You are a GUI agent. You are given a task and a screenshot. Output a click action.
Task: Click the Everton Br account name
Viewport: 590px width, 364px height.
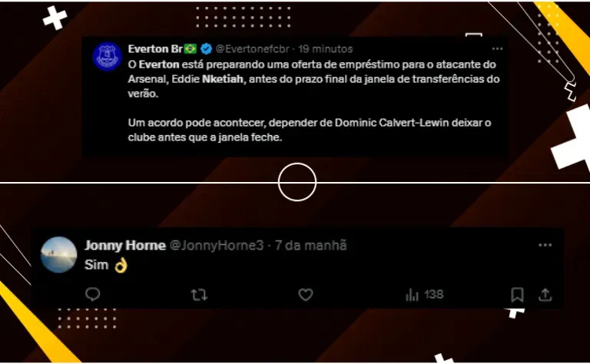155,49
